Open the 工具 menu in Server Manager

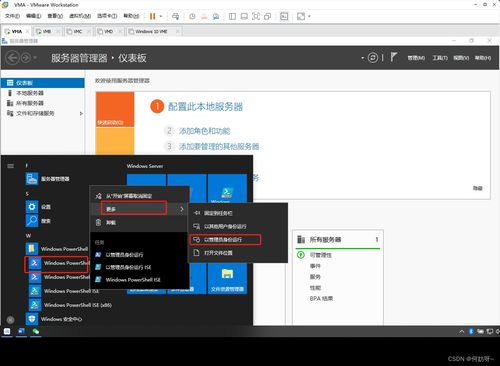[x=440, y=58]
